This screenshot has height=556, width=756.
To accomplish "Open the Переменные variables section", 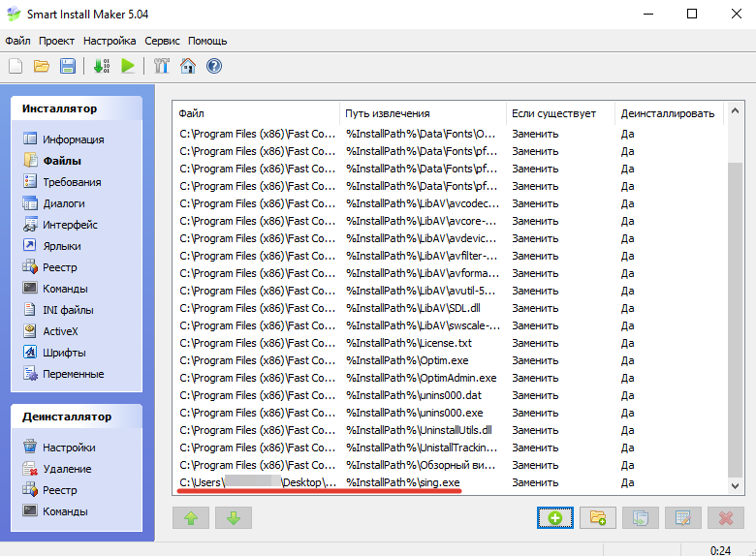I will (64, 374).
